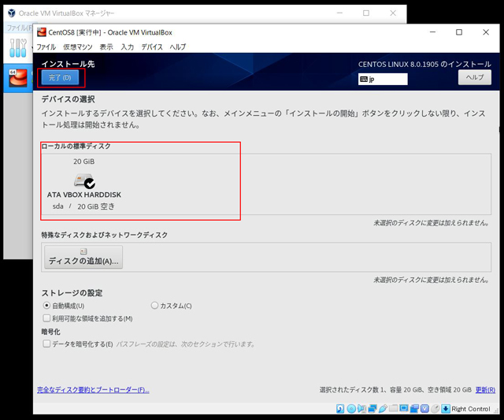Viewport: 504px width, 420px height.
Task: Open the 表示 menu
Action: coord(106,47)
